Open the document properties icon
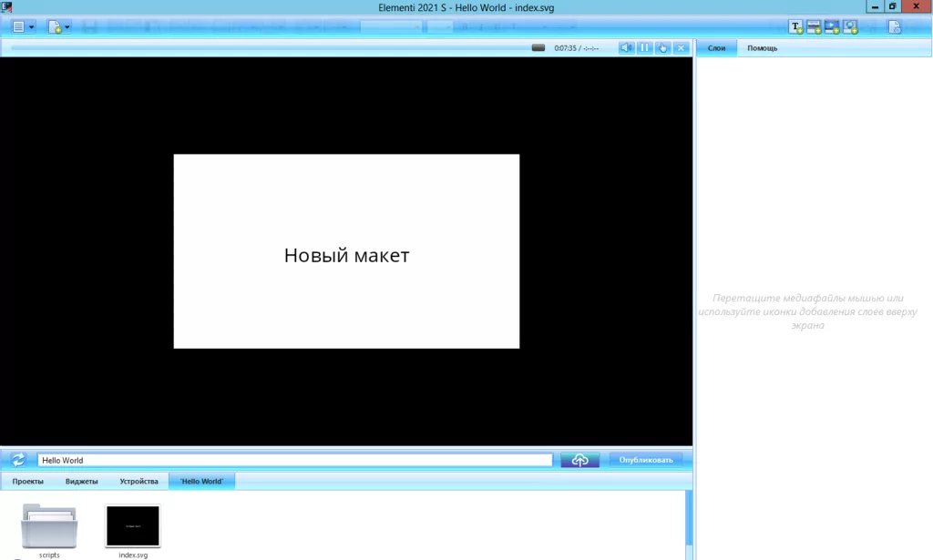Image resolution: width=933 pixels, height=560 pixels. pos(895,26)
